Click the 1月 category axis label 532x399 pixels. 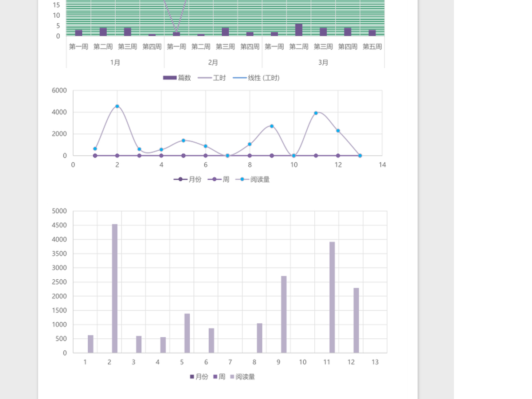point(115,63)
